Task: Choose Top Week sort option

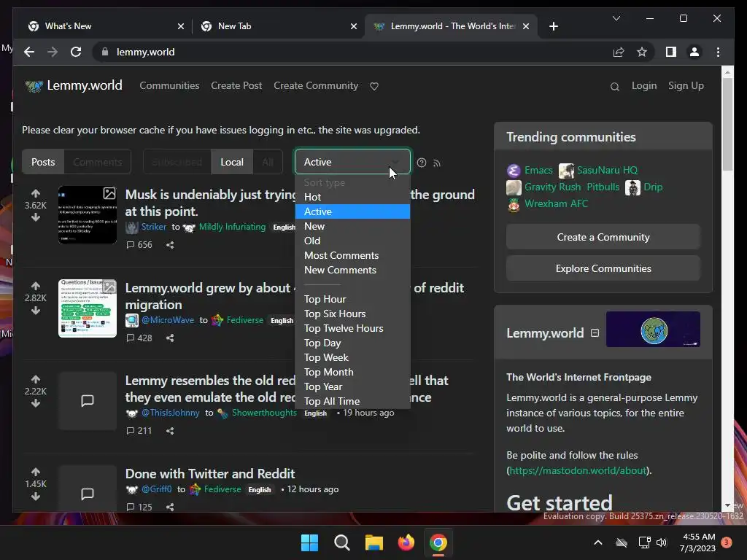Action: [352, 357]
